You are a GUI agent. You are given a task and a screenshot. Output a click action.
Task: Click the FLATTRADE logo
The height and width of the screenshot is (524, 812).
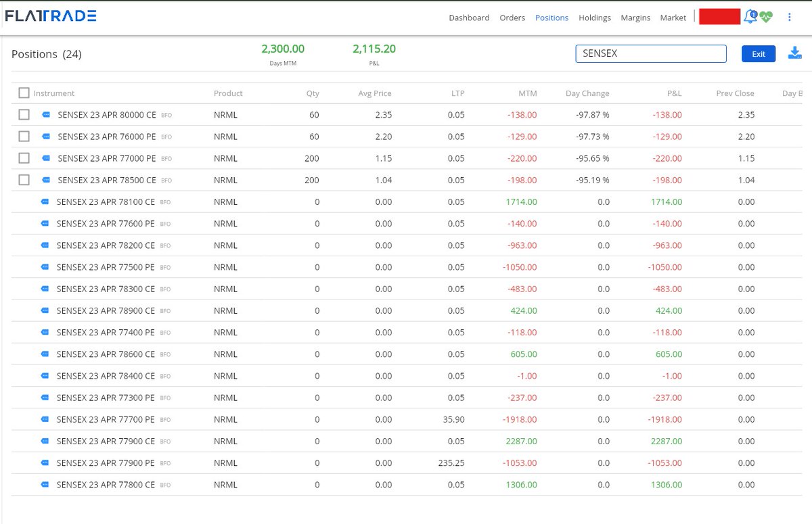[51, 16]
